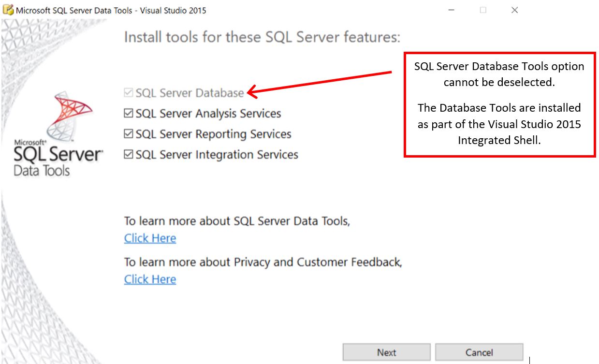Click 'To learn more about Privacy and Customer Feedback' text
Viewport: 599px width, 364px height.
click(263, 262)
